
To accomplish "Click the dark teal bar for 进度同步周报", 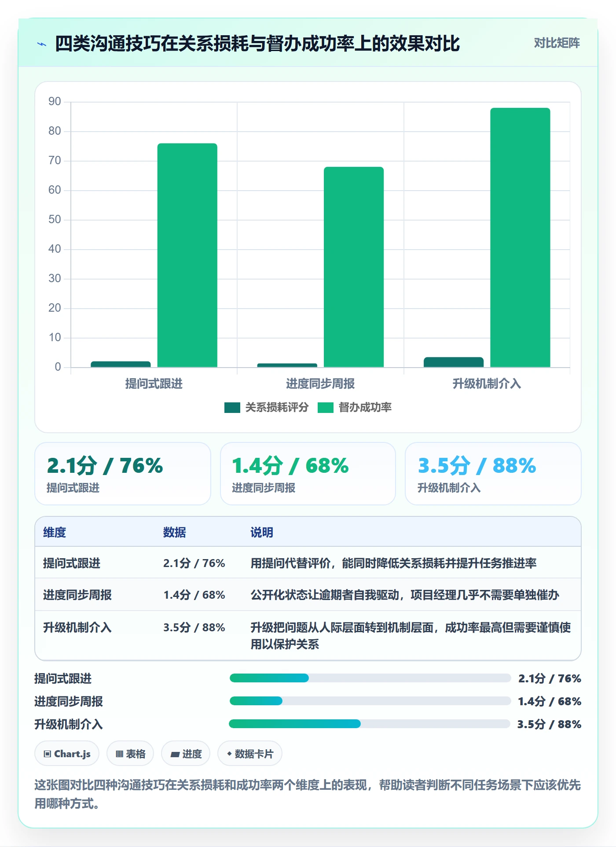I will (287, 365).
